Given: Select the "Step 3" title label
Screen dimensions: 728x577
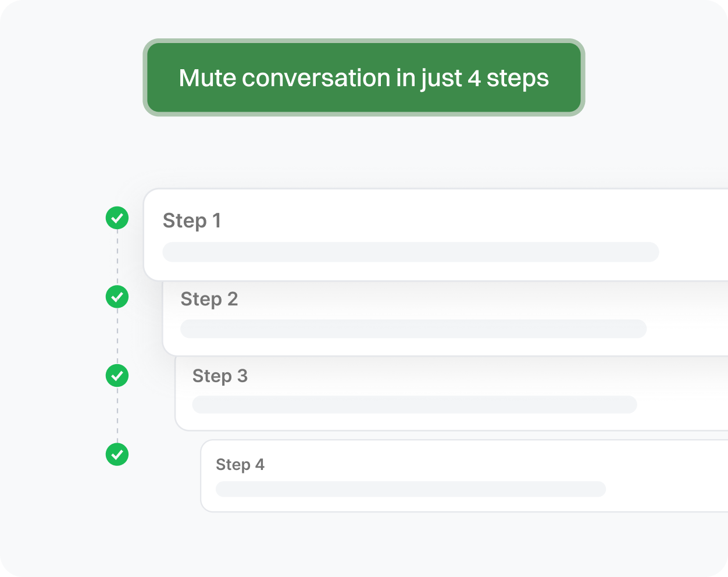Looking at the screenshot, I should 220,376.
